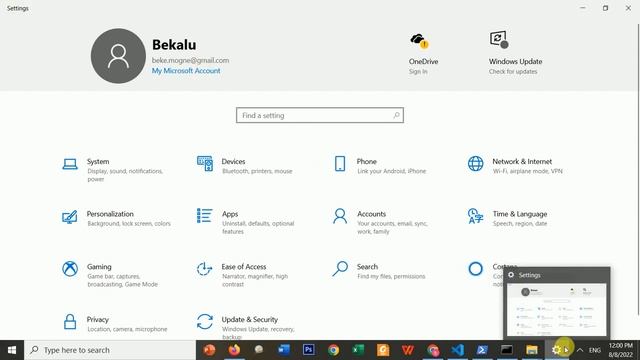Click 'Link your Android, iPhone' description
Image resolution: width=640 pixels, height=360 pixels.
point(391,171)
